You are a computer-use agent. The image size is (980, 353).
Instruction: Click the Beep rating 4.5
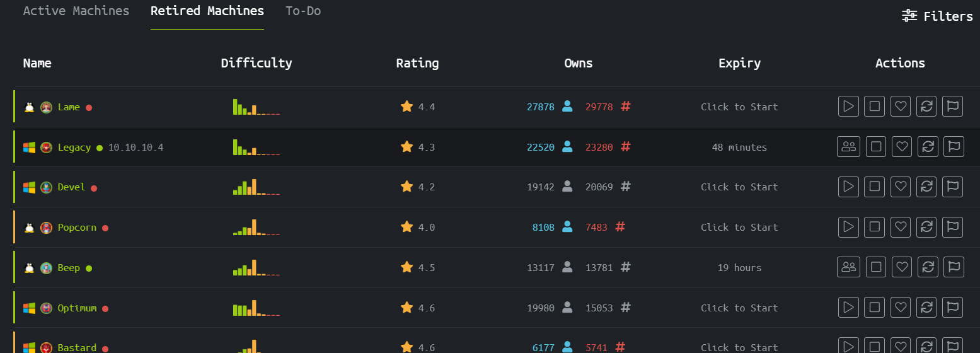[427, 268]
